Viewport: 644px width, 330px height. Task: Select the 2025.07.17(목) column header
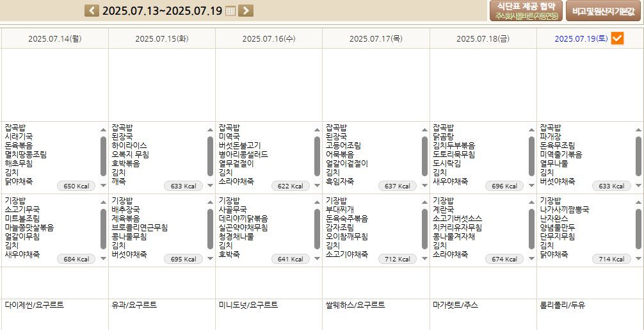(376, 39)
